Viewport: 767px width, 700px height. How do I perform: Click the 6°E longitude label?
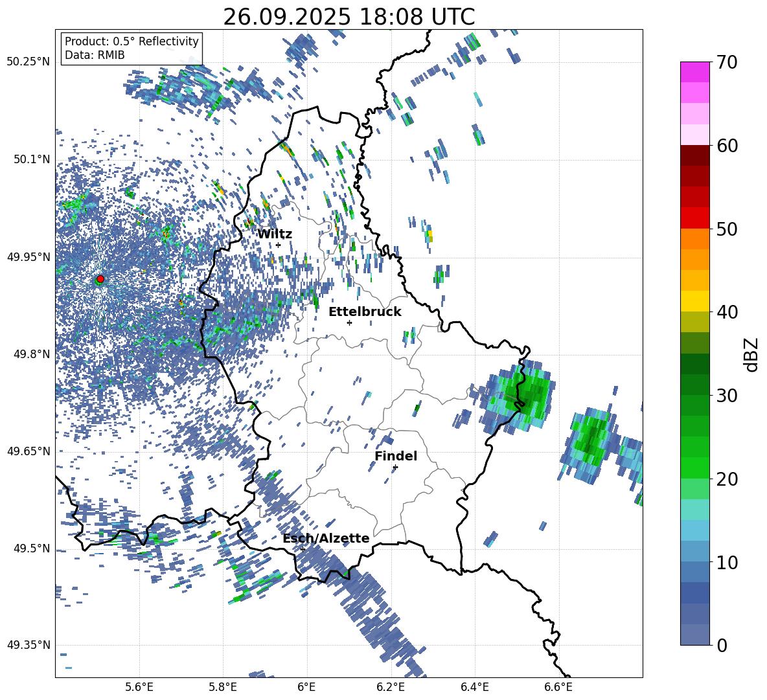[306, 687]
